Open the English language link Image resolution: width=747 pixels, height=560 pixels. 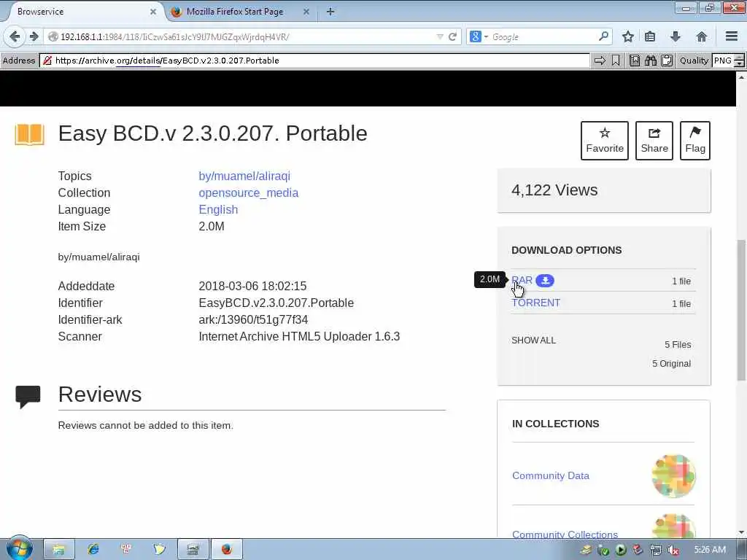click(x=218, y=209)
